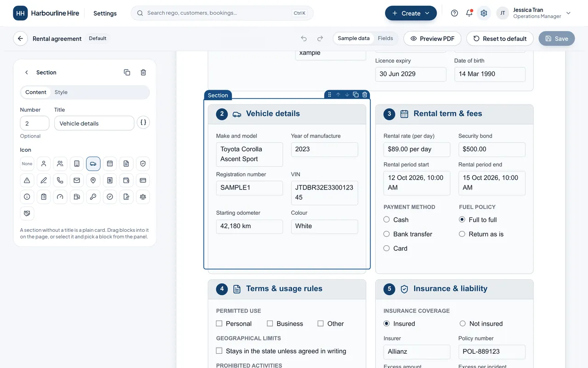Tick the Business permitted use checkbox
This screenshot has width=588, height=368.
pyautogui.click(x=270, y=324)
